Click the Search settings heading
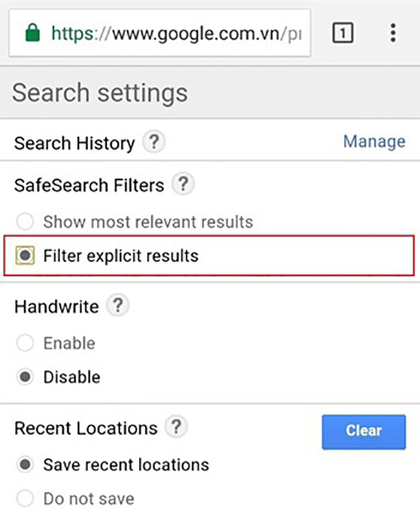Image resolution: width=420 pixels, height=521 pixels. point(100,92)
